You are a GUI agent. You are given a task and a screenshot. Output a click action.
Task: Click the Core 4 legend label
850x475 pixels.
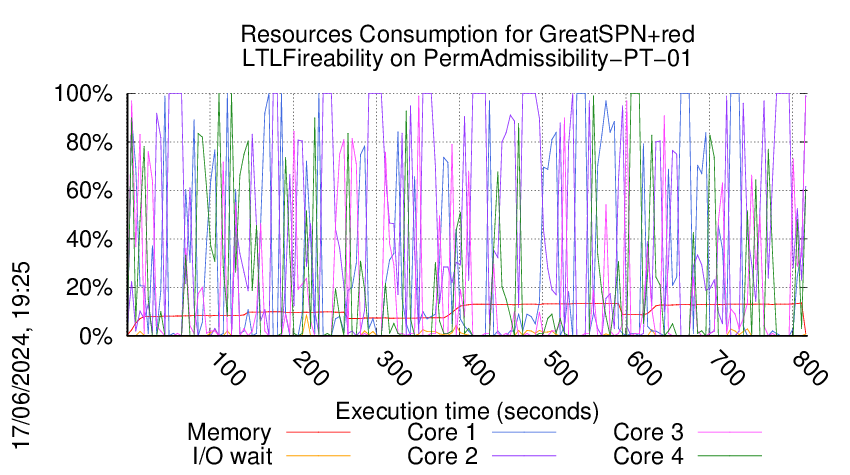[648, 456]
